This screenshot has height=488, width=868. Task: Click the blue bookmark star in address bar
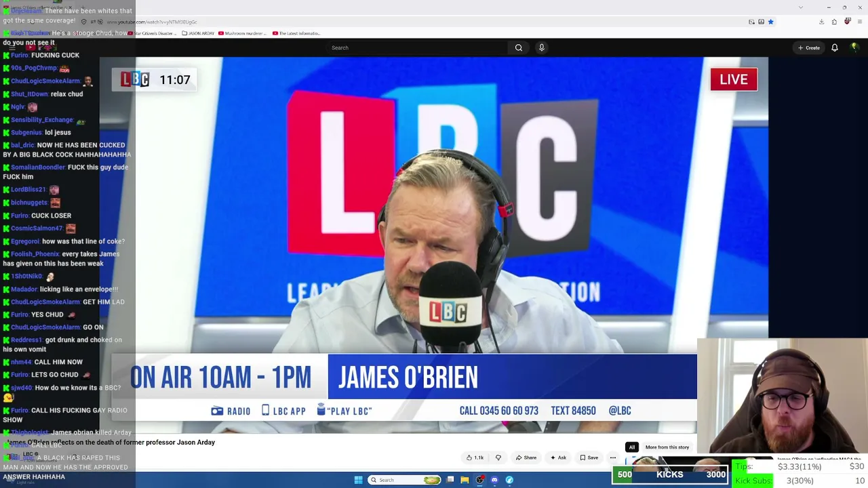(x=770, y=22)
